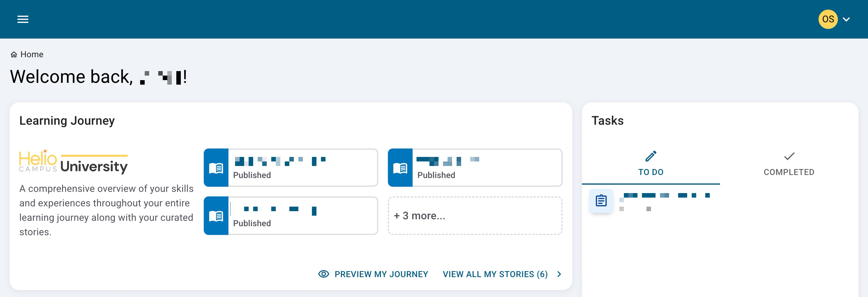This screenshot has height=297, width=868.
Task: Switch to the To Do tab
Action: 651,172
